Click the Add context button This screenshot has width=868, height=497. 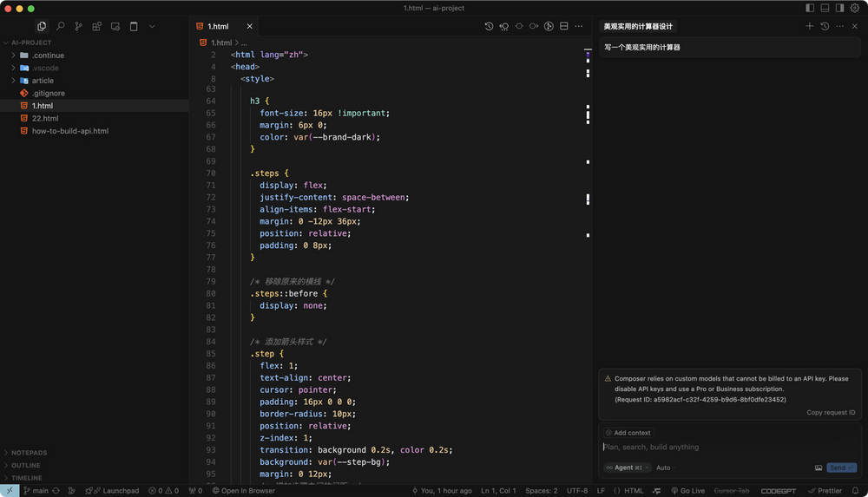coord(628,433)
